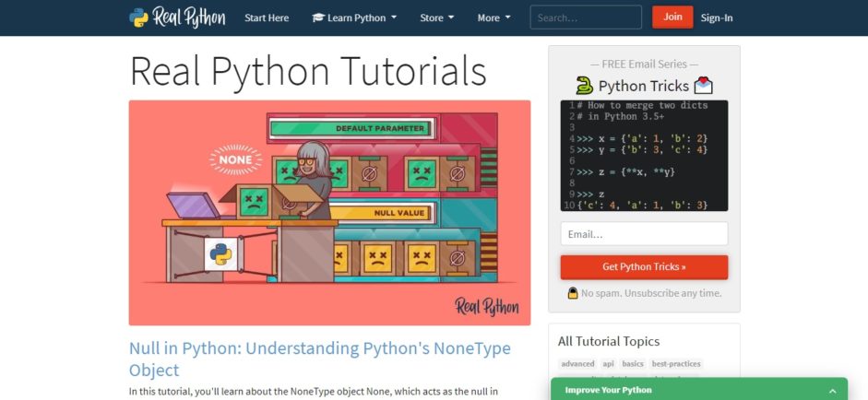Select the advanced topic tag

coord(577,364)
